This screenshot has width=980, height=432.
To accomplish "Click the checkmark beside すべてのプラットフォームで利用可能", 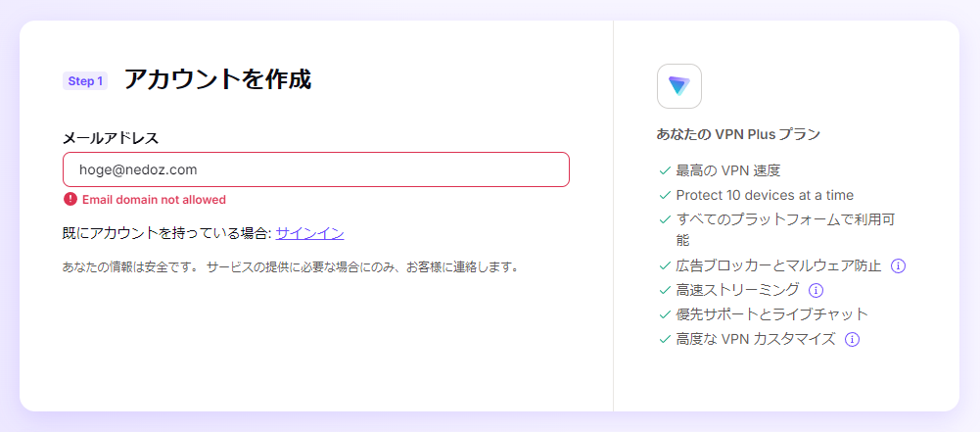I will [x=665, y=220].
